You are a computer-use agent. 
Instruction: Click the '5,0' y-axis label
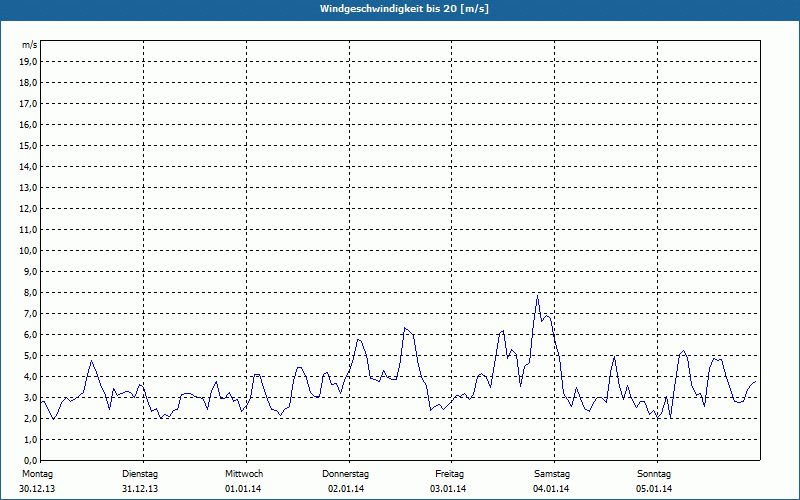pos(31,356)
